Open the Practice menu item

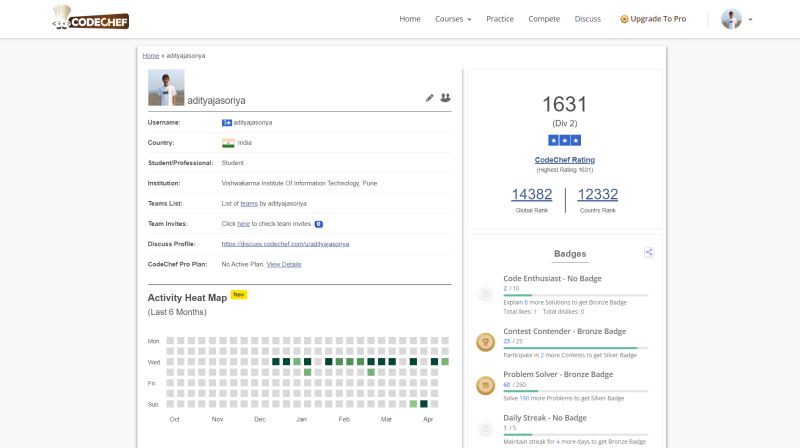499,19
